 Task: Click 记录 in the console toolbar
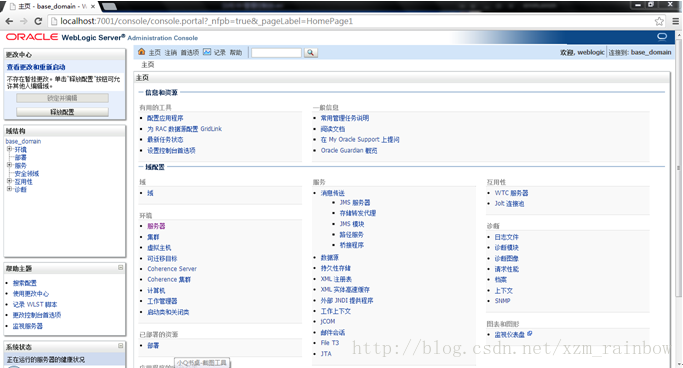coord(220,52)
